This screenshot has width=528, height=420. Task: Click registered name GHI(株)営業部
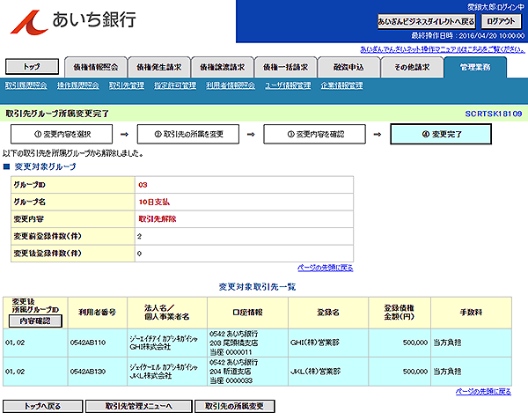coord(315,343)
